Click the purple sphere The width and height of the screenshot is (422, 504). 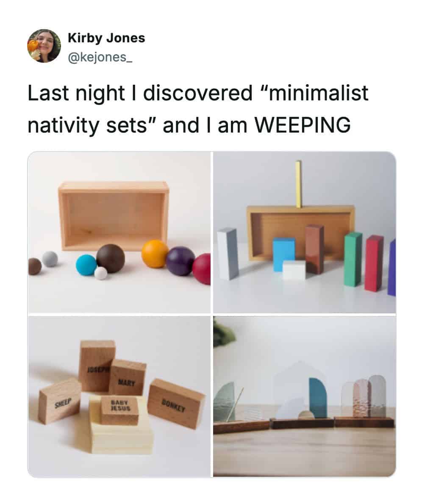coord(180,261)
